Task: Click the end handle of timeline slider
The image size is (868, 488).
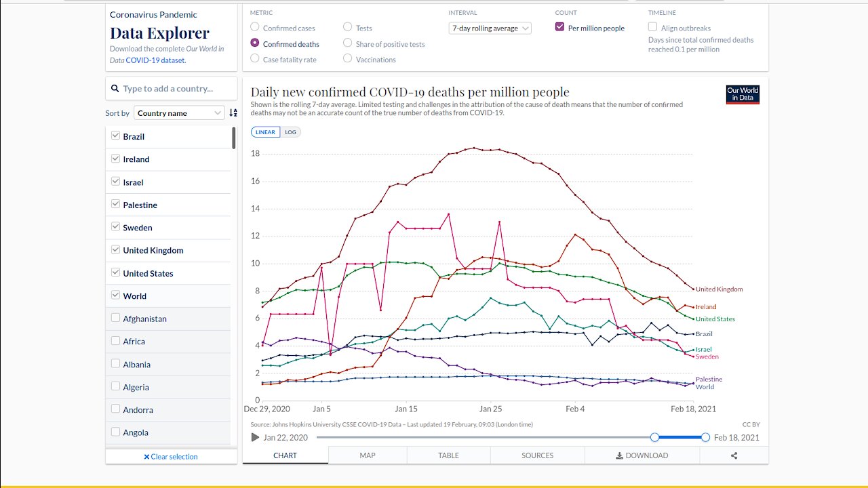Action: click(x=705, y=437)
